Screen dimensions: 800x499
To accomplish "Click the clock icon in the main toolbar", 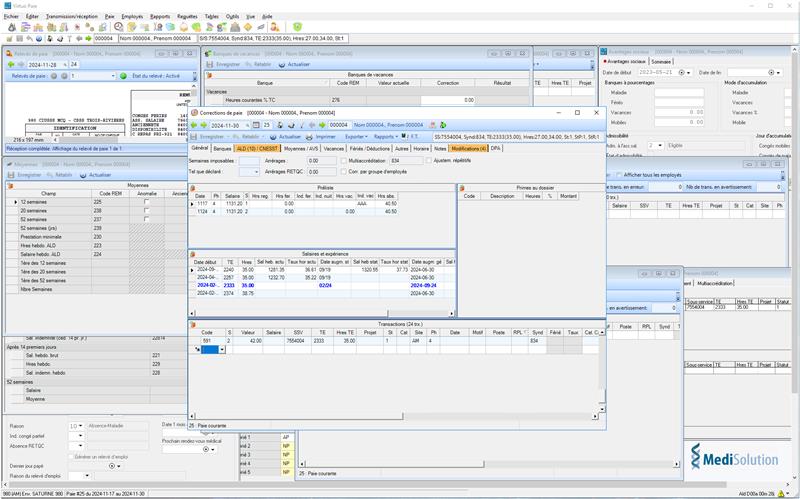I will coord(118,27).
